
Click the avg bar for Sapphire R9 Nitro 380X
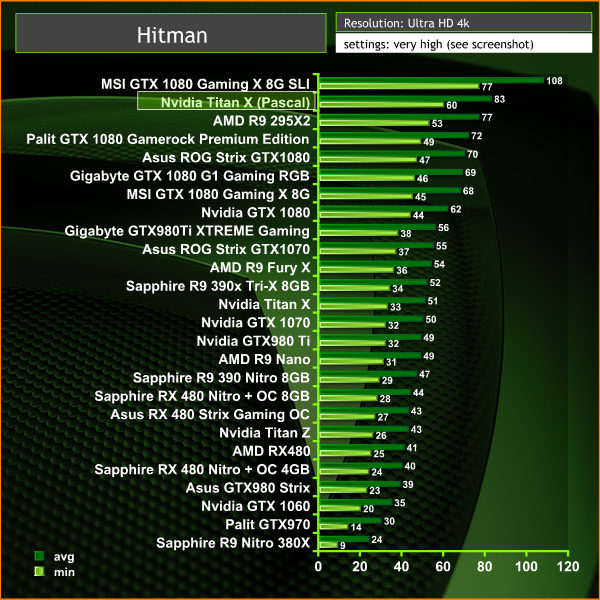pos(344,539)
